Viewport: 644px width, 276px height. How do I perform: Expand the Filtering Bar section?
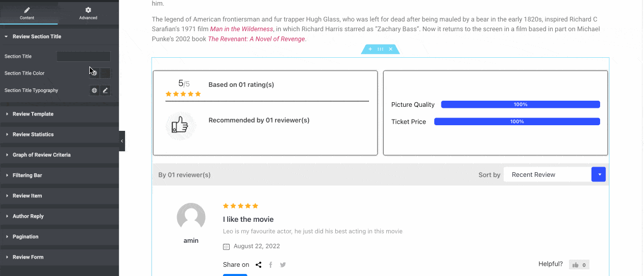click(27, 175)
